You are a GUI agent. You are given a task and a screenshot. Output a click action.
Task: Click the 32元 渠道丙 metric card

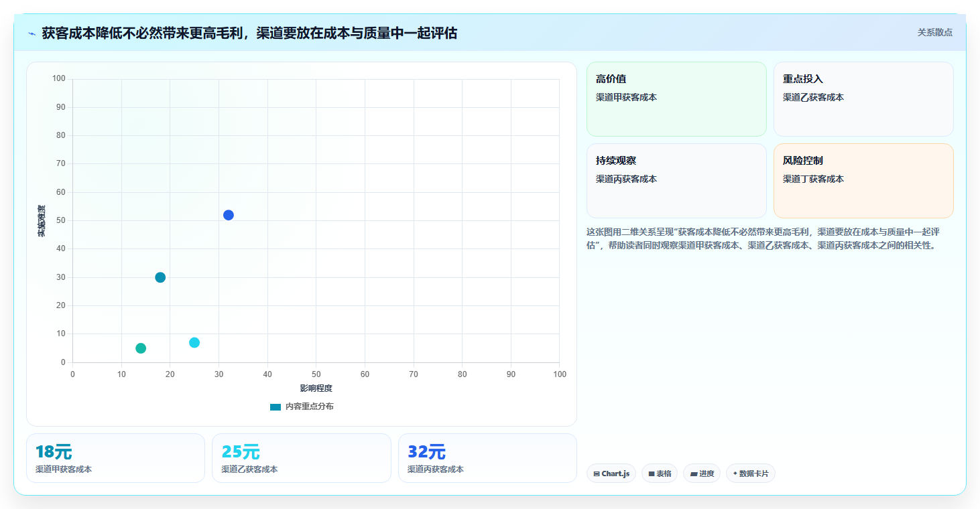coord(487,458)
